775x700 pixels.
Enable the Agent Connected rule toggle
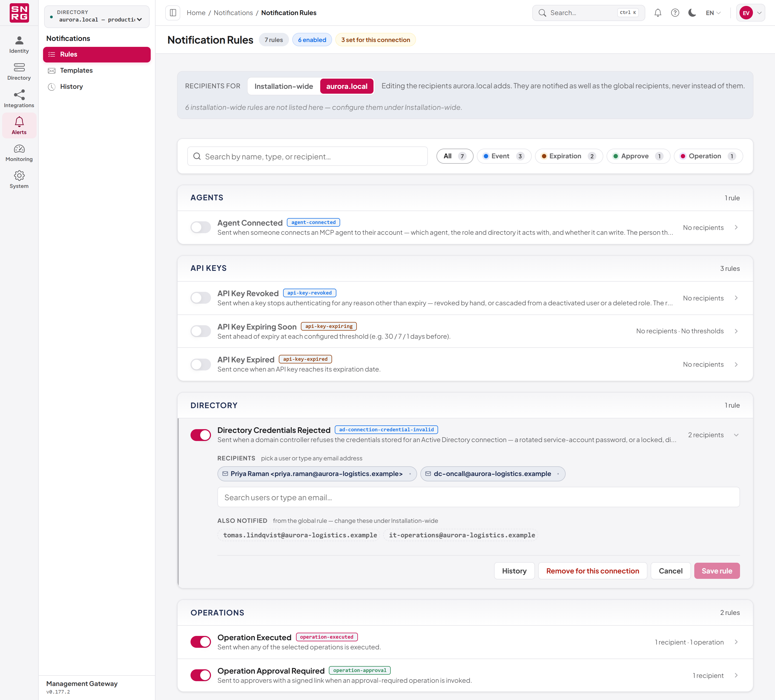[201, 227]
